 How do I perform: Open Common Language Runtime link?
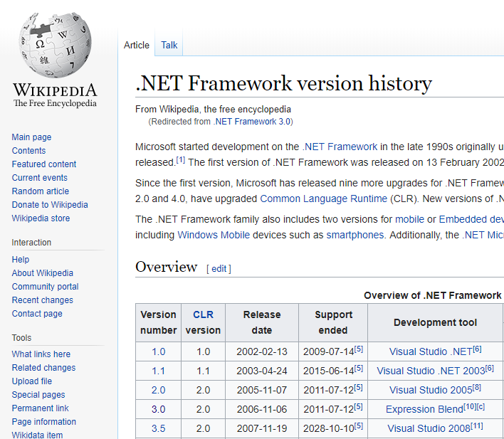click(324, 199)
